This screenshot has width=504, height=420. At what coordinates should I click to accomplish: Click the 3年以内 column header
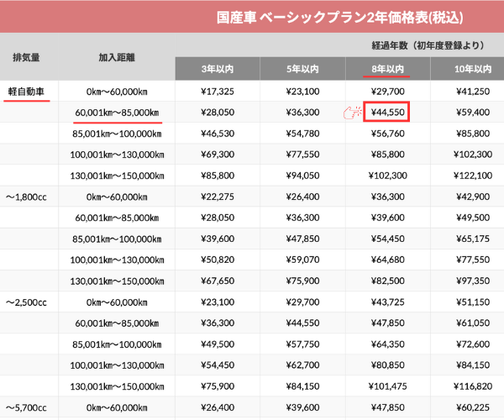click(x=218, y=69)
